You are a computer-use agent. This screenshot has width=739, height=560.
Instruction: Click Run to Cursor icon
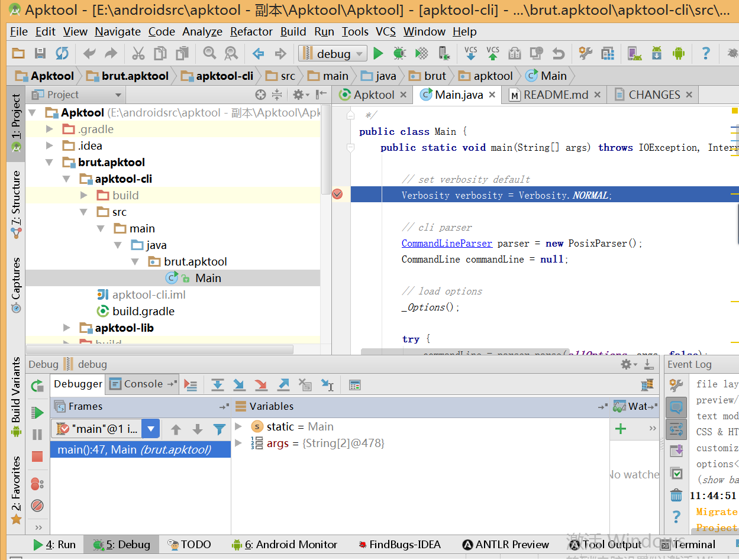[x=327, y=385]
